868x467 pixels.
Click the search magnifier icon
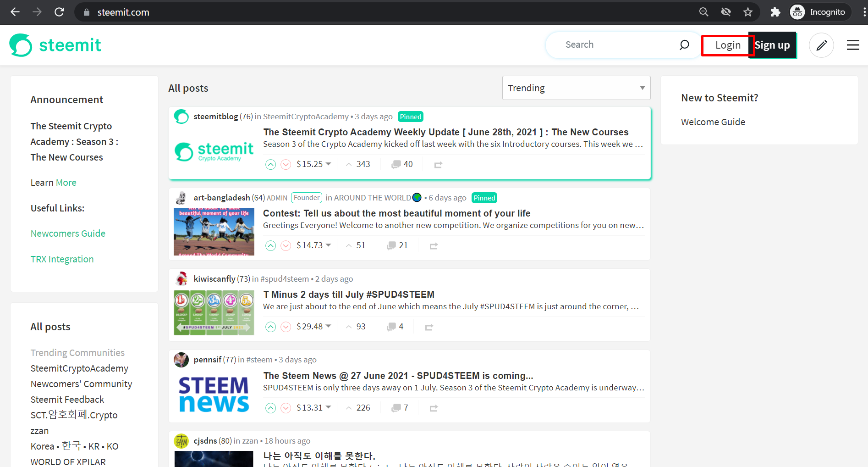[684, 44]
